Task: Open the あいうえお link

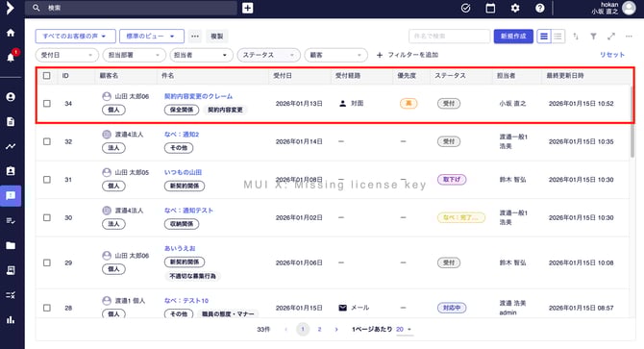Action: pos(180,248)
